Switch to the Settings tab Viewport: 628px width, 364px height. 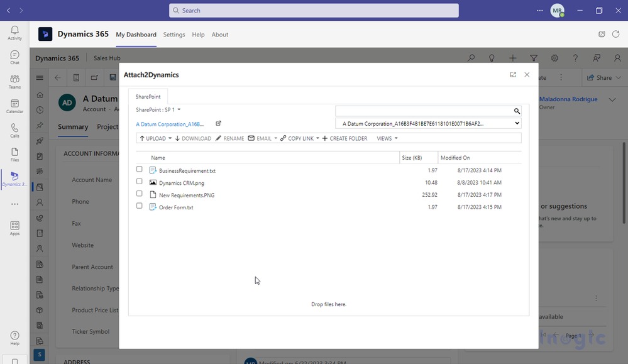click(x=174, y=35)
